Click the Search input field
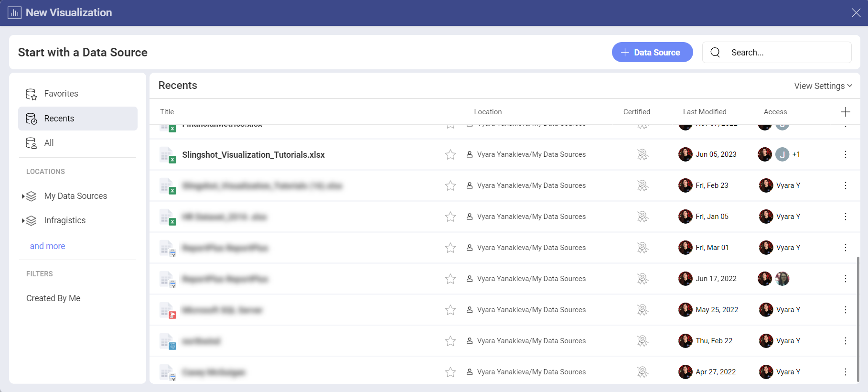868x392 pixels. tap(777, 52)
